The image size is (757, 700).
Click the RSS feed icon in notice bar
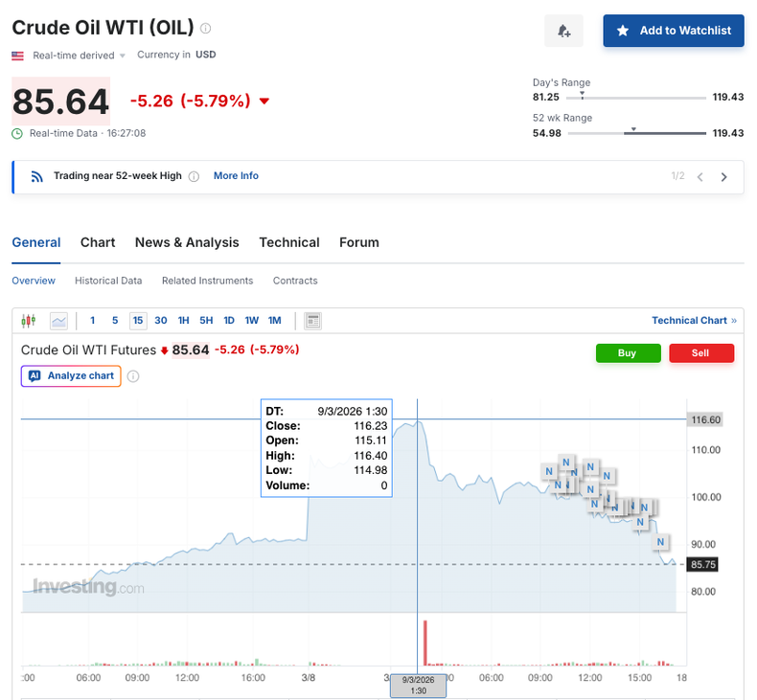37,176
